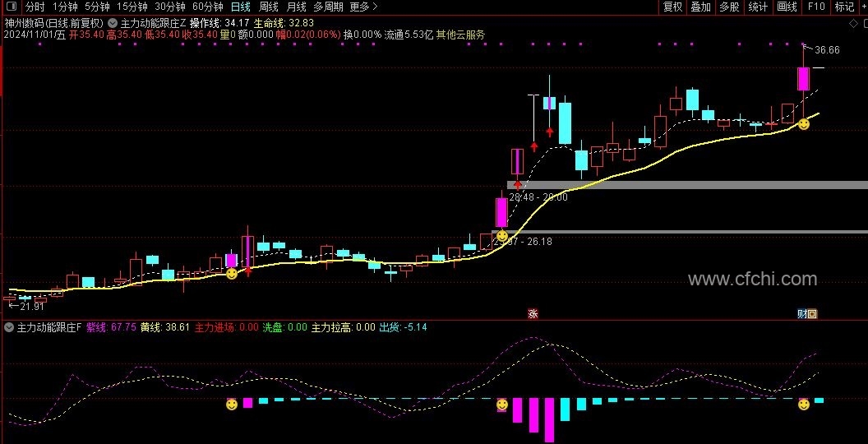The image size is (868, 444).
Task: Click the 主力拉高: 0.00 value
Action: [x=344, y=327]
